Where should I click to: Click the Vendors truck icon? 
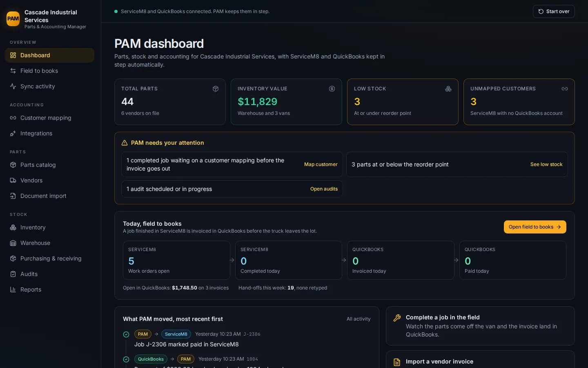(13, 180)
